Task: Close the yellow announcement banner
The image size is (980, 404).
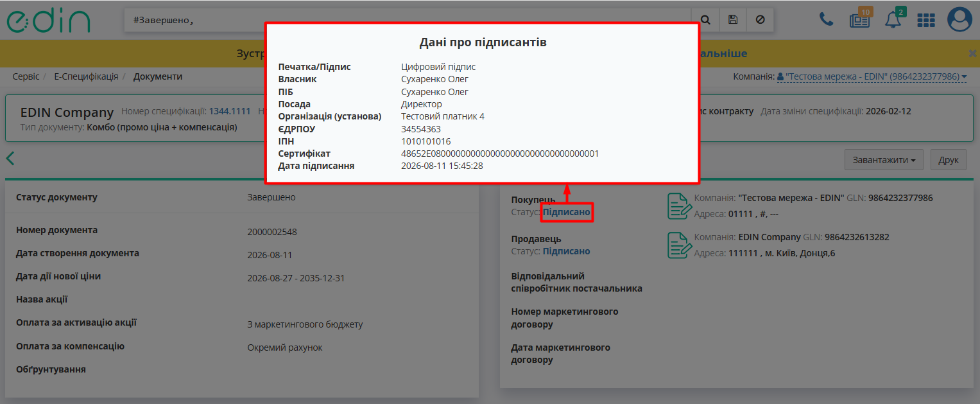Action: click(972, 53)
